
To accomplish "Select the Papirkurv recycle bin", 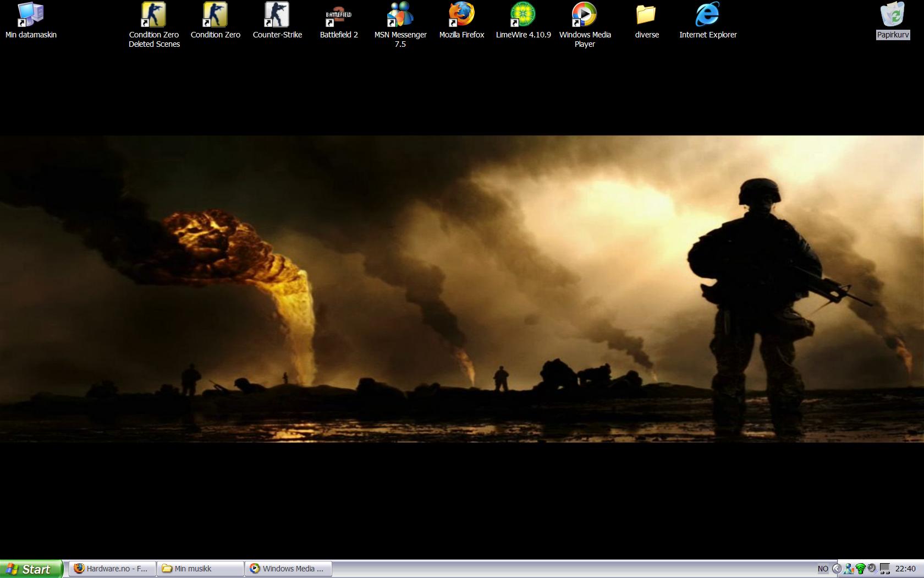I will point(893,21).
